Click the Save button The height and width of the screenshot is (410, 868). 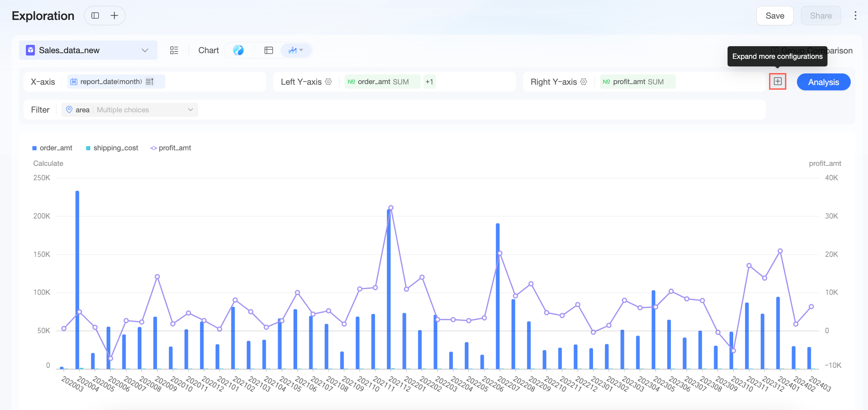775,16
